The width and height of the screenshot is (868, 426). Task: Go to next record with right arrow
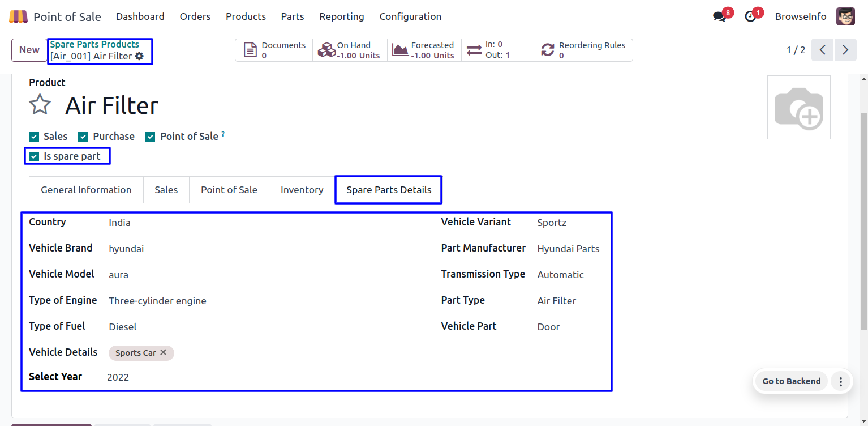click(x=845, y=50)
